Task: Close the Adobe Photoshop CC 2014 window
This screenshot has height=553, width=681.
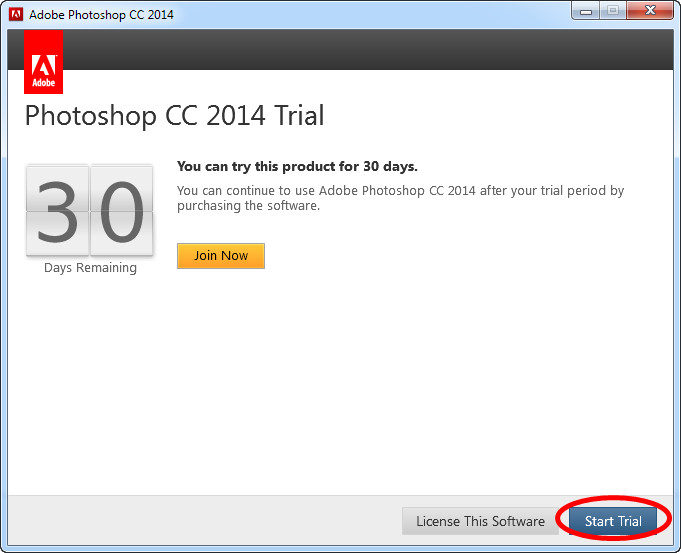Action: pyautogui.click(x=650, y=10)
